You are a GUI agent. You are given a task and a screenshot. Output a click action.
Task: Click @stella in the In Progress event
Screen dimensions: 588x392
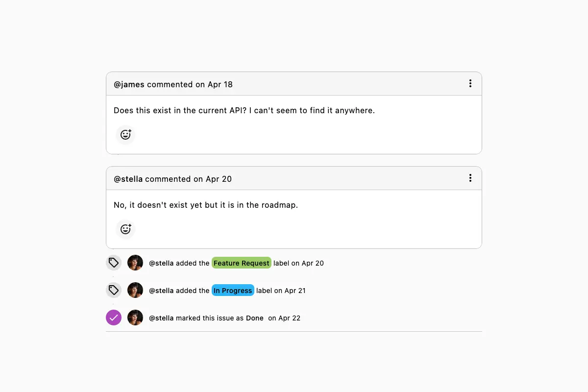coord(161,291)
